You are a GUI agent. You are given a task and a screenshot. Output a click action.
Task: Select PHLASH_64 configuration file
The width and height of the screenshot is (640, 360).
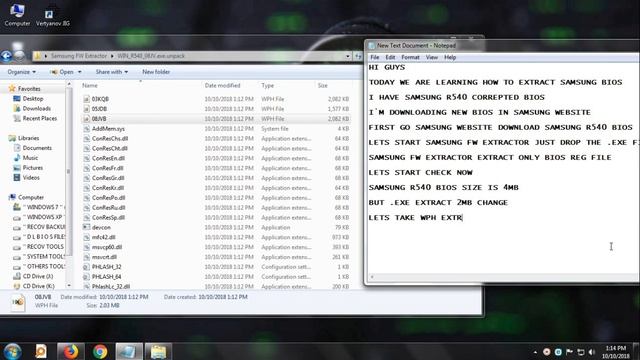pyautogui.click(x=106, y=277)
